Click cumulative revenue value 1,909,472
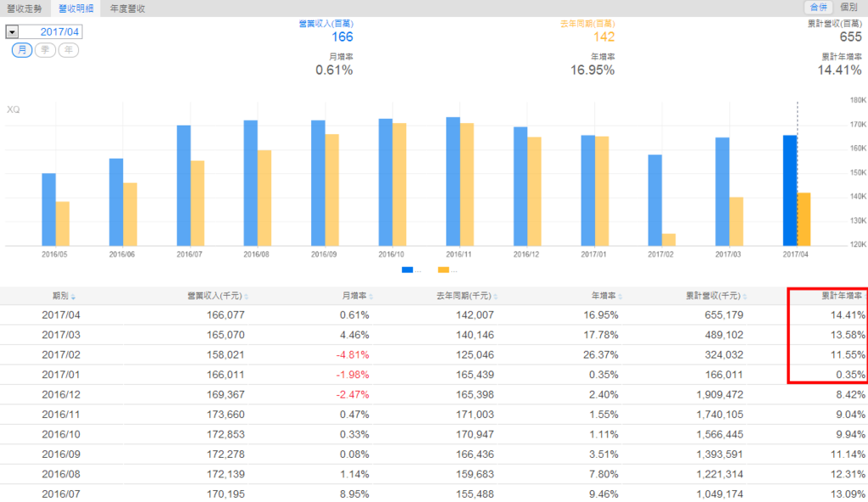The width and height of the screenshot is (868, 502). click(720, 395)
